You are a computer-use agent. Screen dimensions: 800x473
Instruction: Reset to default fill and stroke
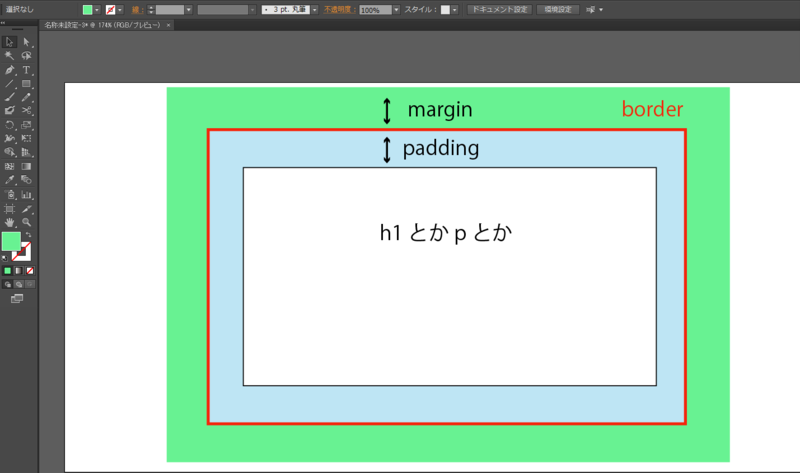(x=5, y=258)
